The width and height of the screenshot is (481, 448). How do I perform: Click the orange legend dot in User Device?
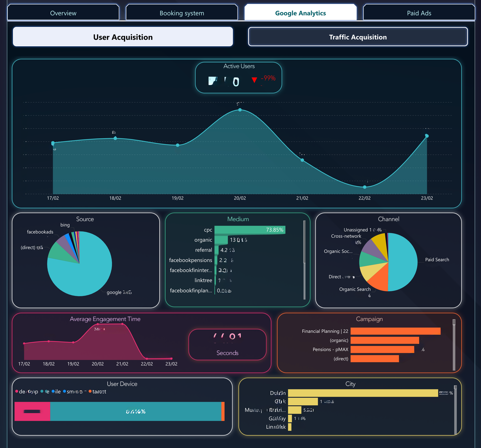(90, 391)
